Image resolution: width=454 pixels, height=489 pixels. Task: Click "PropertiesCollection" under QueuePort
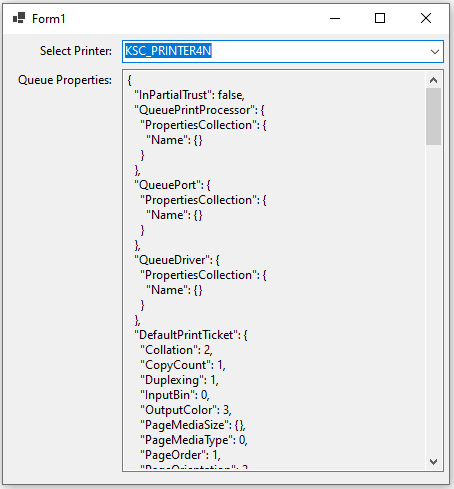203,200
